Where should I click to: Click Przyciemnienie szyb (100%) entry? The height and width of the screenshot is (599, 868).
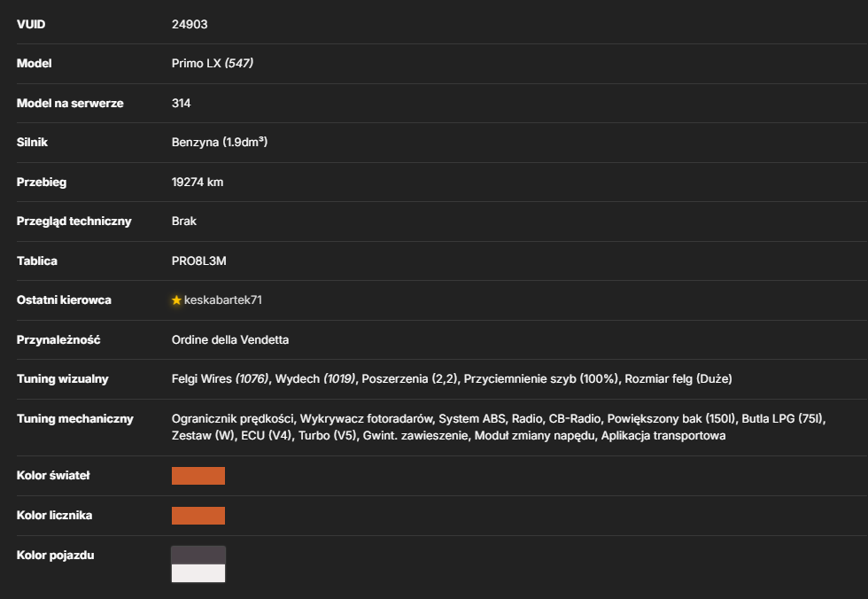coord(541,378)
